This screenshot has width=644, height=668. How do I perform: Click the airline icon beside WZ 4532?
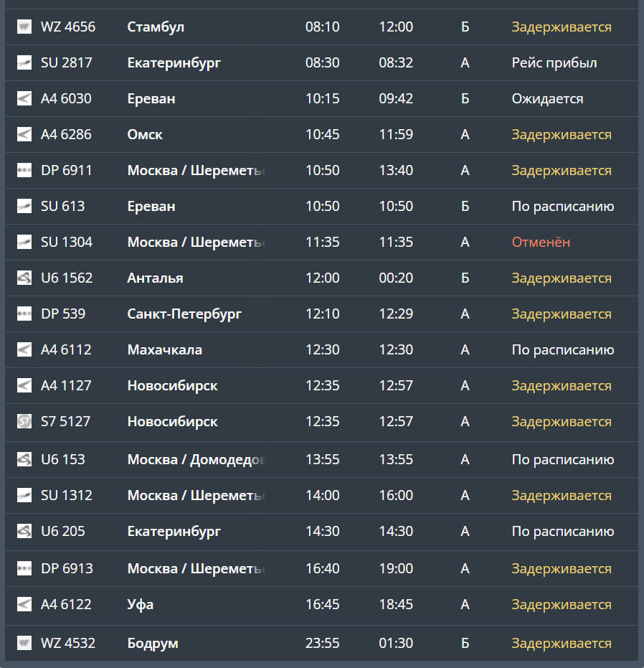24,643
